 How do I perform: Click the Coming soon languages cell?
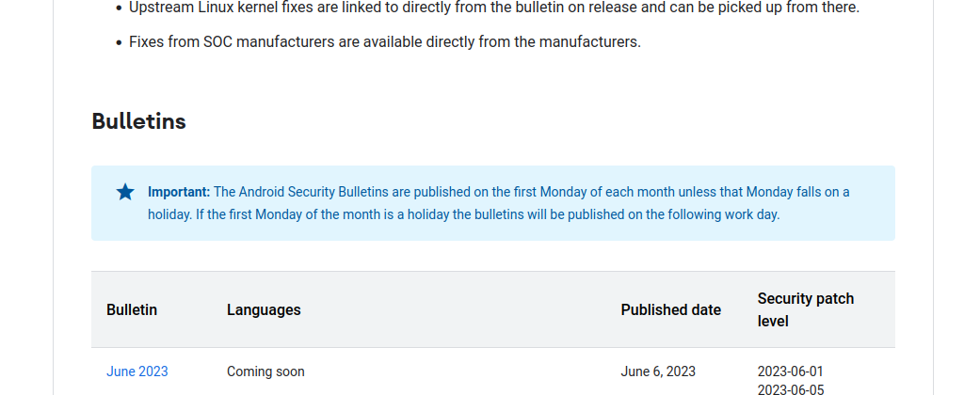pos(265,371)
